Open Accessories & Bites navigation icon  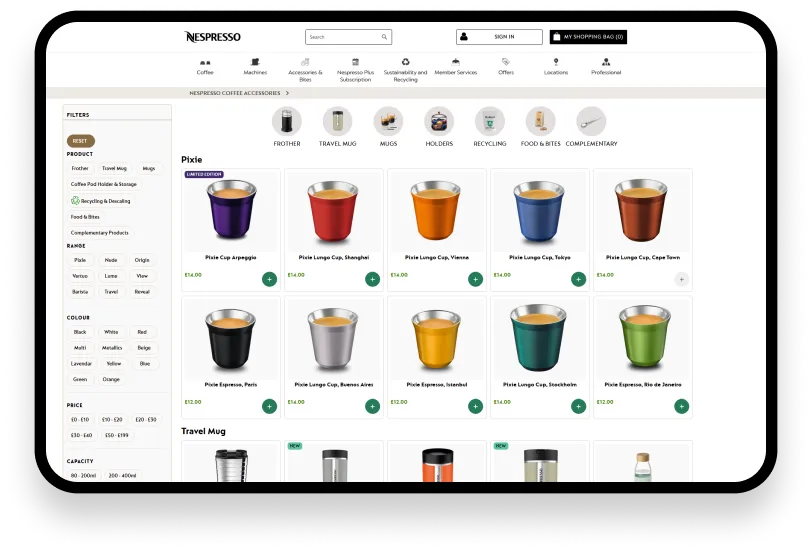point(305,62)
